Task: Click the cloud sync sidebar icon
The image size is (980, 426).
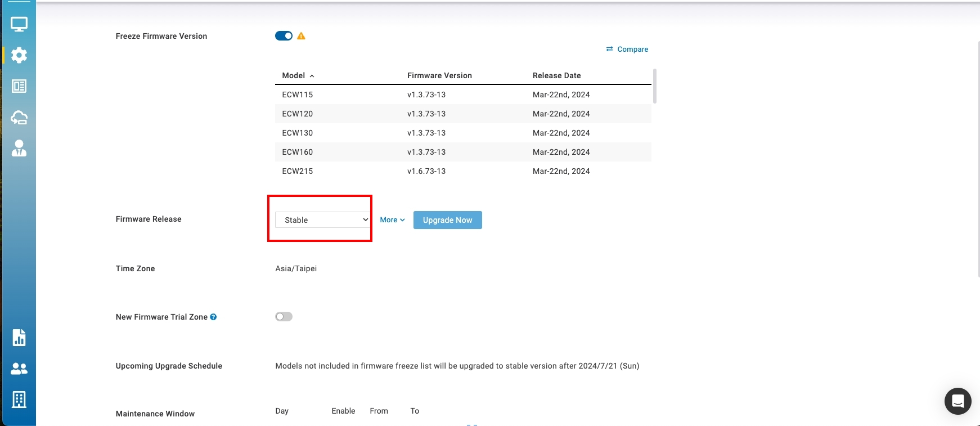Action: [19, 117]
